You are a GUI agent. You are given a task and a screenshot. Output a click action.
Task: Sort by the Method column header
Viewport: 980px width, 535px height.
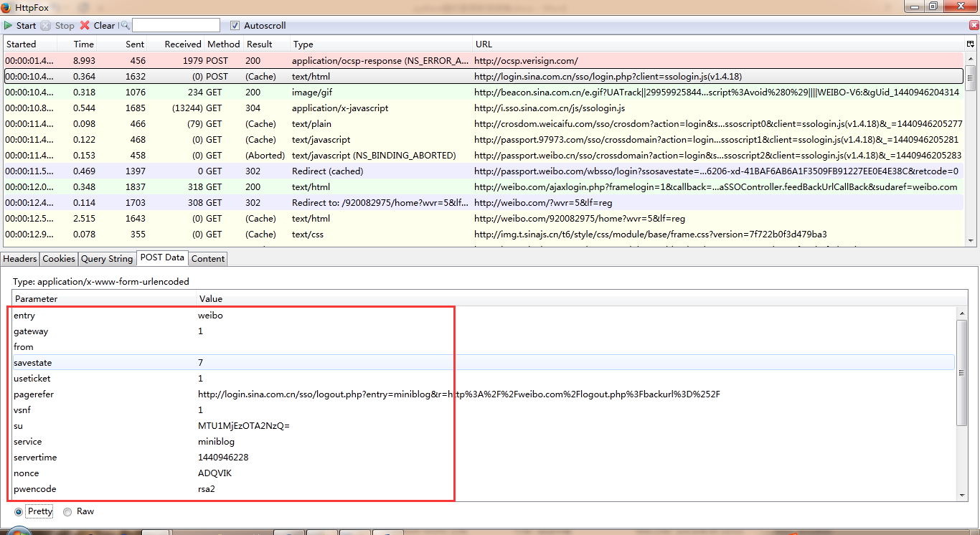tap(223, 44)
